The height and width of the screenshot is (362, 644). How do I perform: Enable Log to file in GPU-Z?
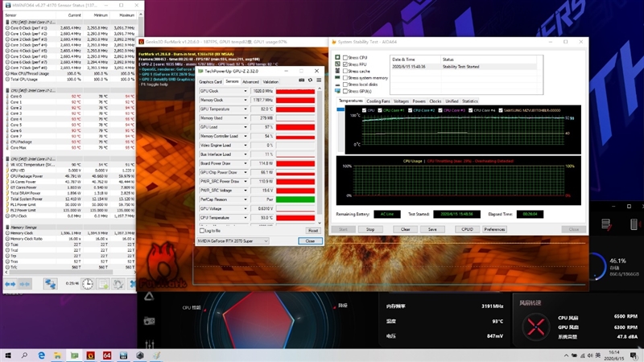coord(201,231)
